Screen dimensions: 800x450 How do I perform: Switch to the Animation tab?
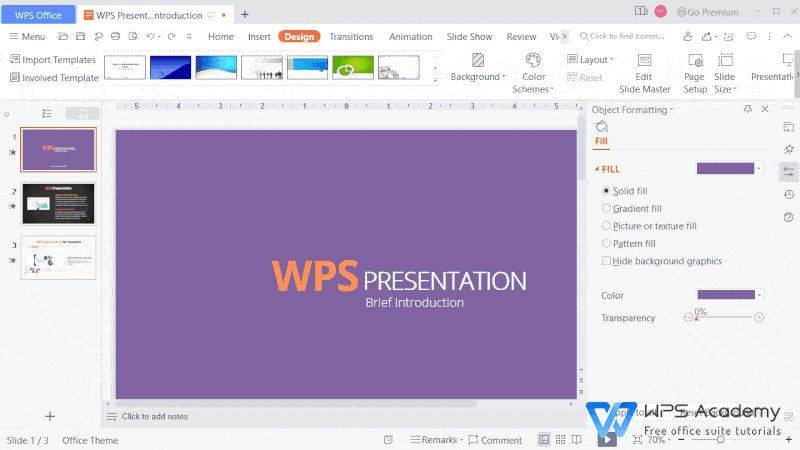click(x=411, y=36)
